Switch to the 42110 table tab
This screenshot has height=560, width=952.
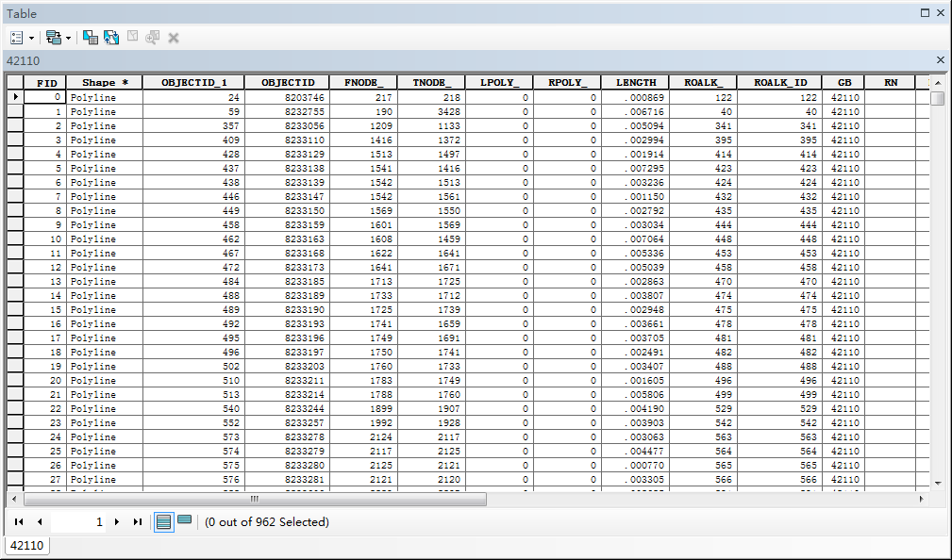(x=25, y=545)
